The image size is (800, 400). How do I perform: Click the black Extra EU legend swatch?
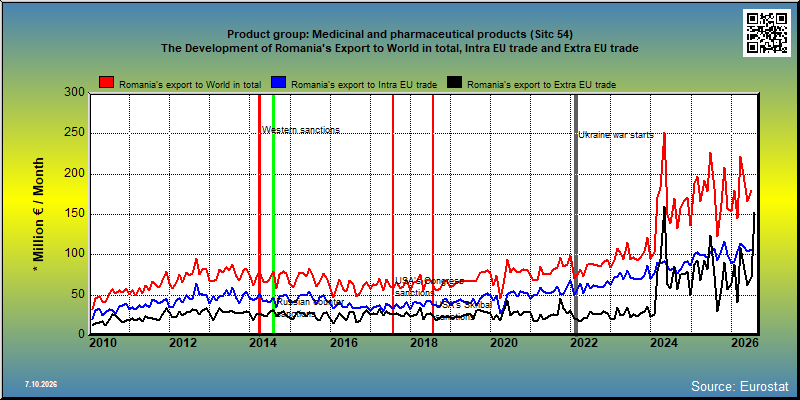(454, 82)
